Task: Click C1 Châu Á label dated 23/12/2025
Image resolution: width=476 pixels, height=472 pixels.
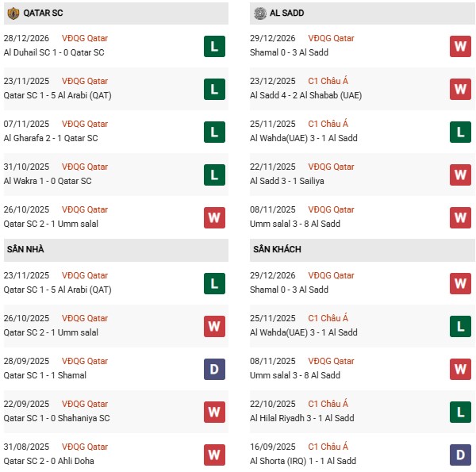Action: (328, 81)
